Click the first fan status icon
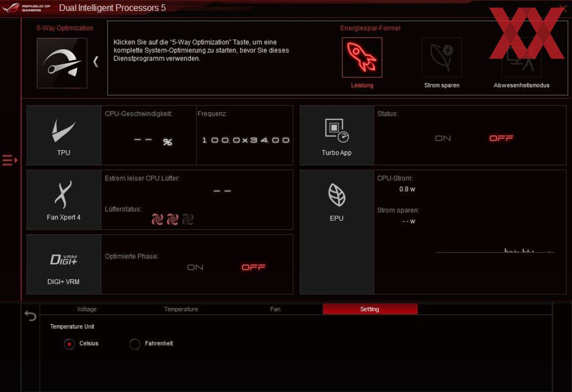The width and height of the screenshot is (572, 392). point(157,219)
